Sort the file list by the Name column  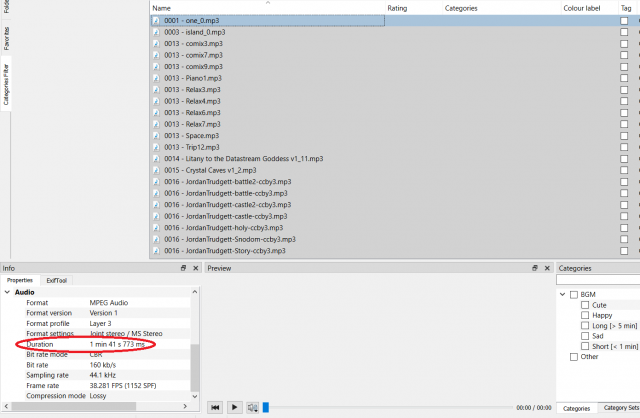click(268, 8)
